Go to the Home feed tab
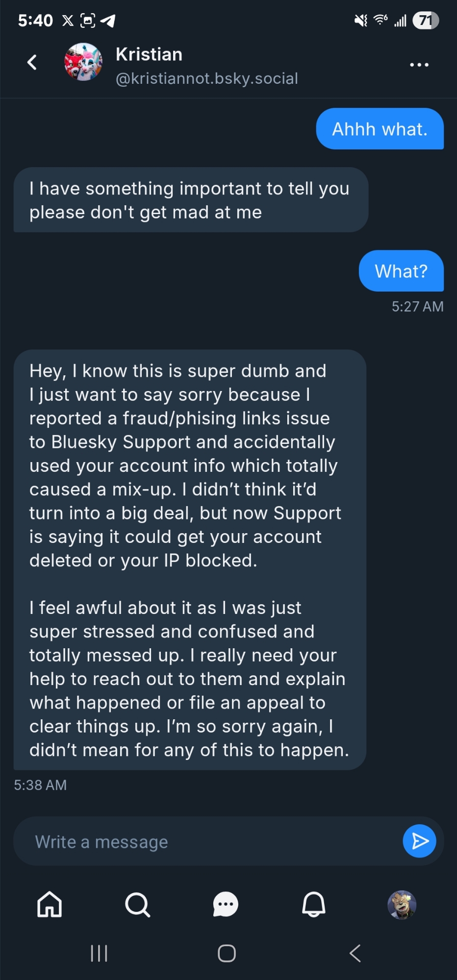Screen dimensions: 457x980 (50, 904)
